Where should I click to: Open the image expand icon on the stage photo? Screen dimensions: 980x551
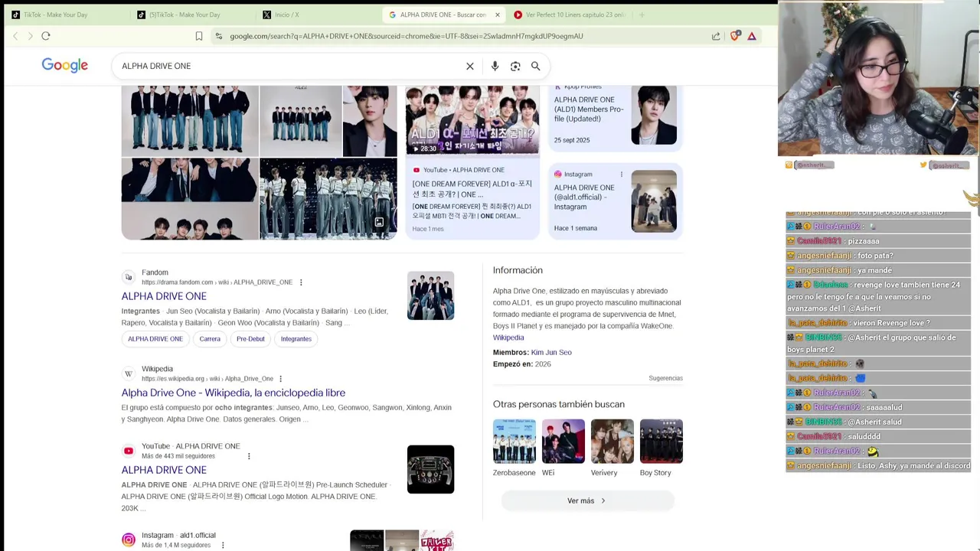tap(379, 223)
